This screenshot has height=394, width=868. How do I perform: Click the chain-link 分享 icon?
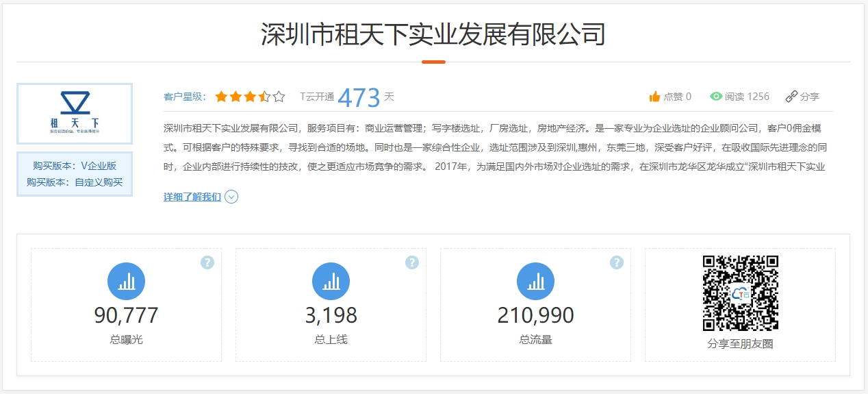(791, 97)
